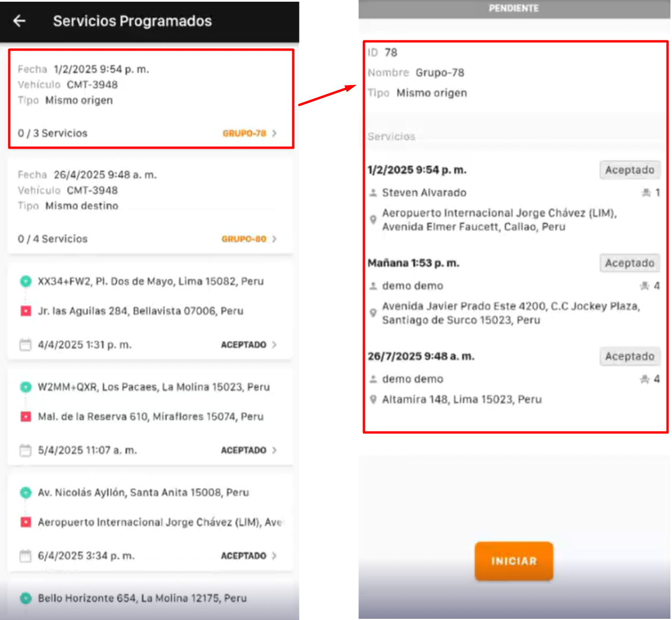Open the GRUPO-80 group label
This screenshot has width=672, height=620.
point(244,239)
